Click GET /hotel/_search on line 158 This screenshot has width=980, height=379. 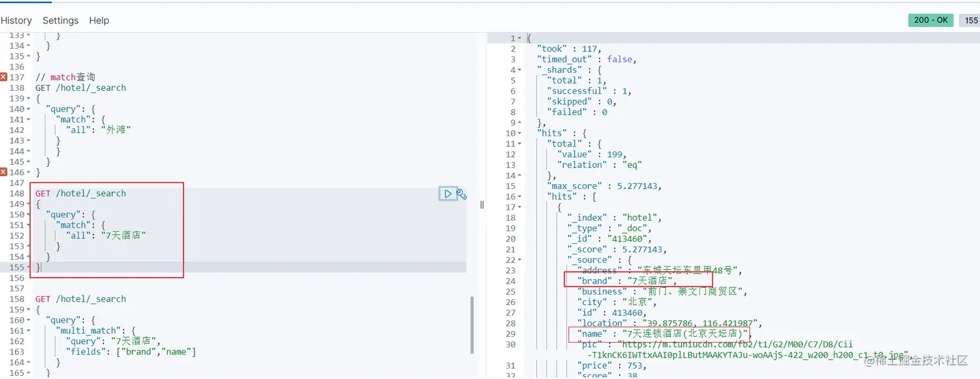click(x=81, y=299)
